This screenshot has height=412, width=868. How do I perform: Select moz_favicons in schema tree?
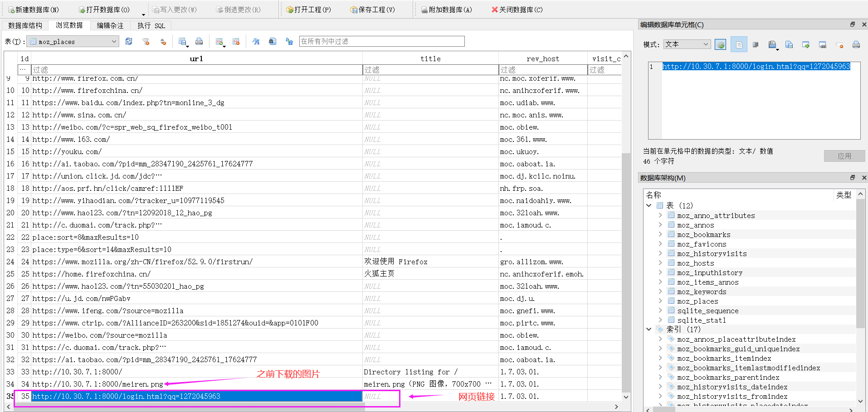point(702,244)
